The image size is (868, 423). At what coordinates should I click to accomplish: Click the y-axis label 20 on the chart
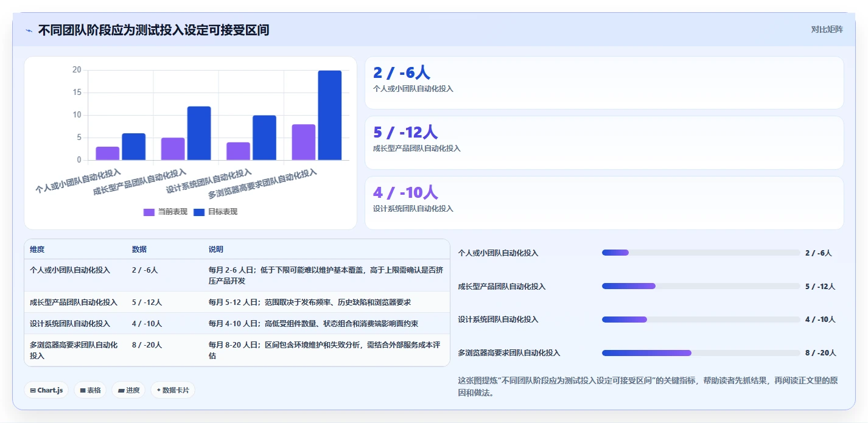[x=77, y=70]
